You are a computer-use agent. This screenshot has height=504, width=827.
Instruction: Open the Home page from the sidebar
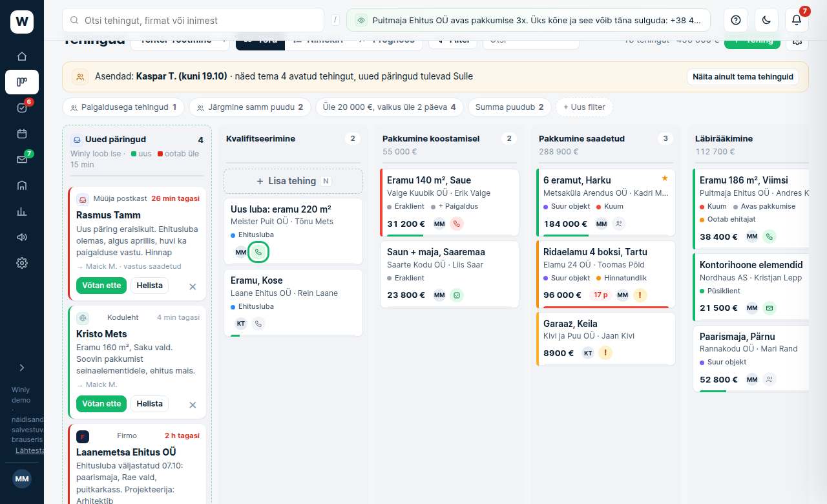22,56
